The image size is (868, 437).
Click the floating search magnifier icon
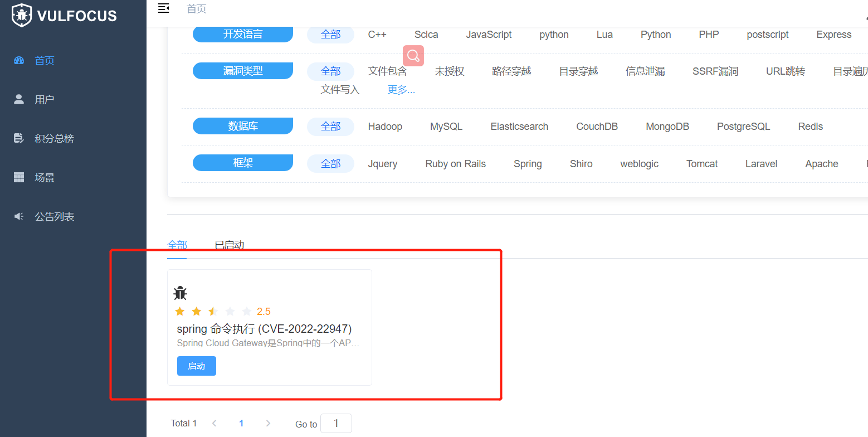413,56
